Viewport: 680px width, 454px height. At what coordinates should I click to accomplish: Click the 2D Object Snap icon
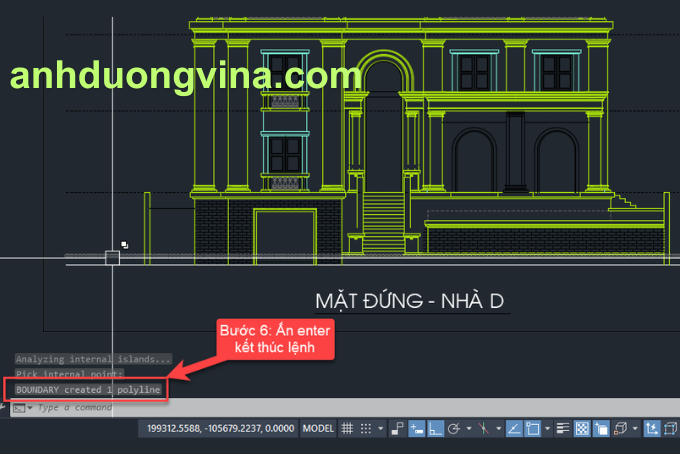click(532, 428)
